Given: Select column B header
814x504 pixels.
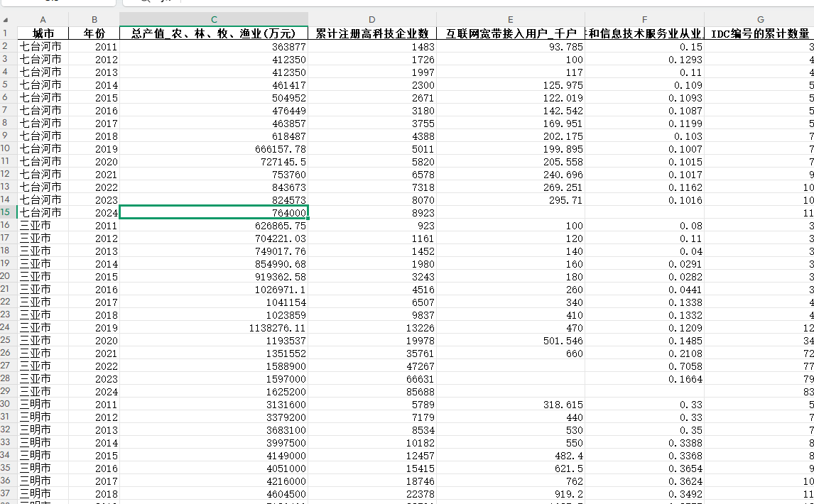Looking at the screenshot, I should 94,20.
